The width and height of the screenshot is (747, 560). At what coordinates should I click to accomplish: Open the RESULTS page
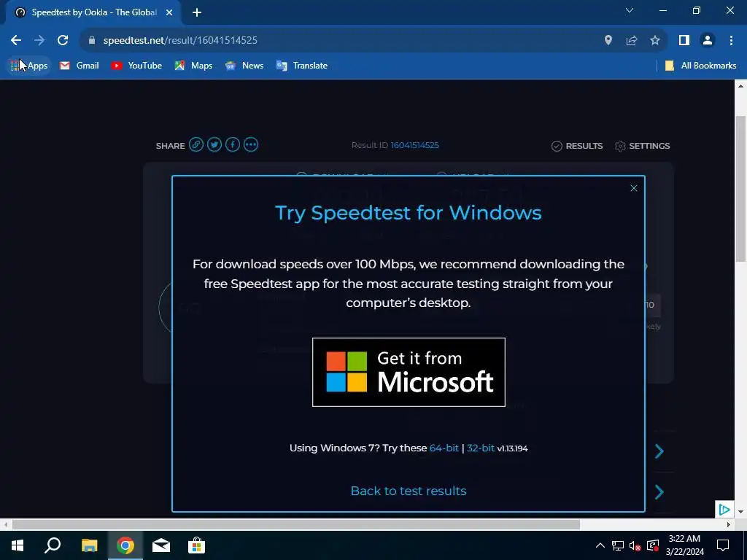(x=577, y=146)
